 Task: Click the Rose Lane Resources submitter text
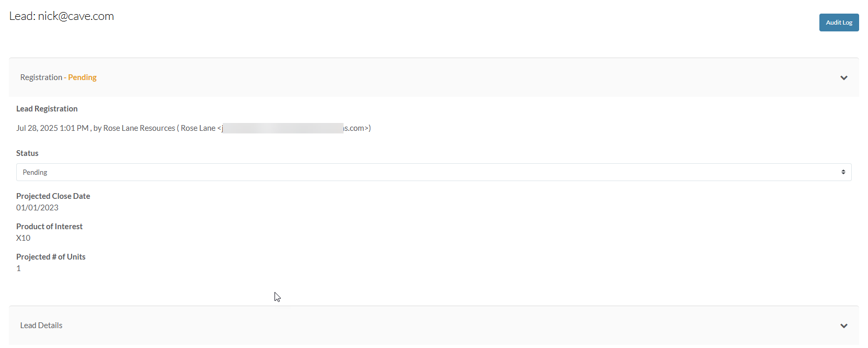click(x=139, y=128)
